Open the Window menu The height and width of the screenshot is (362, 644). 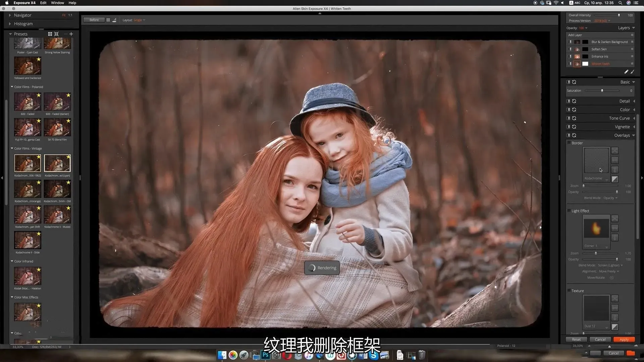[57, 3]
